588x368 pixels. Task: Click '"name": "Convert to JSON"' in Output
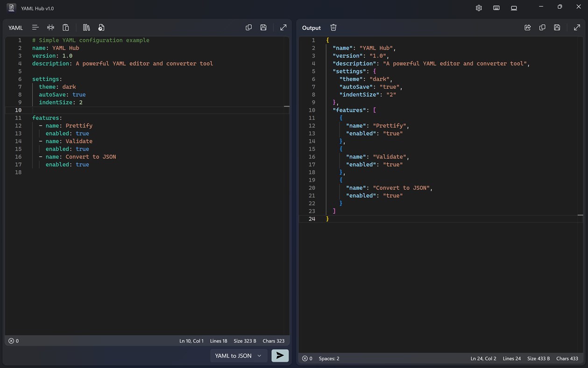[390, 188]
